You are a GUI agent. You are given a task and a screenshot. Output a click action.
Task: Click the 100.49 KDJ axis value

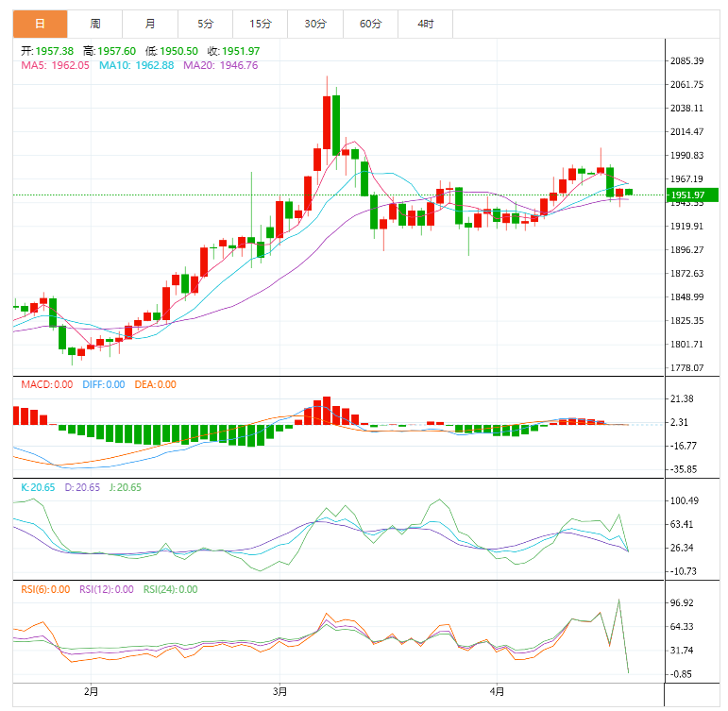tap(685, 500)
